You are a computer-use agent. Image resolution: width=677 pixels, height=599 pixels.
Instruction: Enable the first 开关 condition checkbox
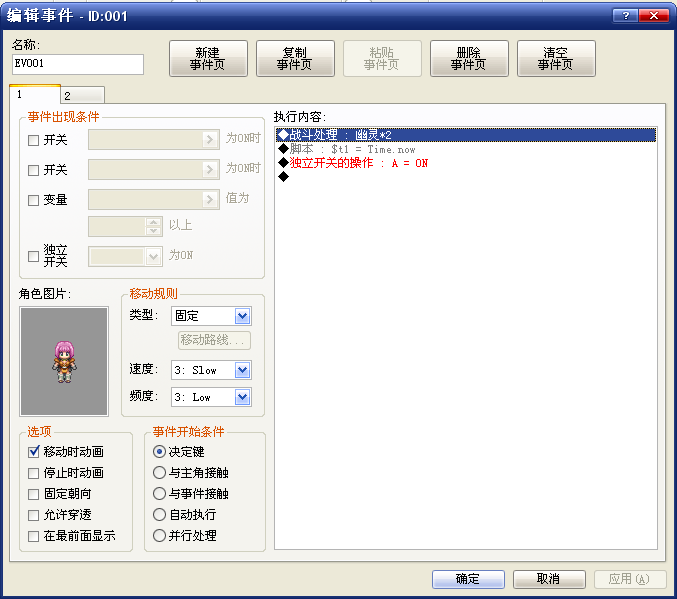click(33, 140)
